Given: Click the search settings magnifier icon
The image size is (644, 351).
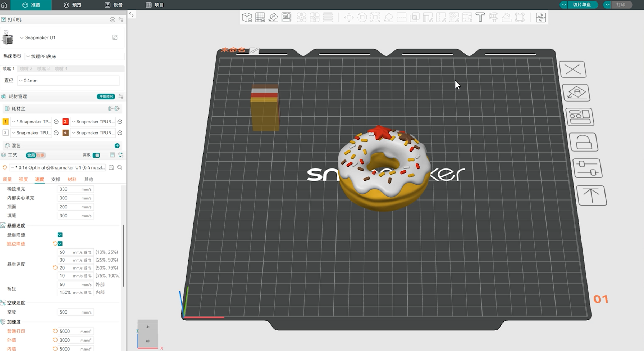Looking at the screenshot, I should (x=120, y=167).
